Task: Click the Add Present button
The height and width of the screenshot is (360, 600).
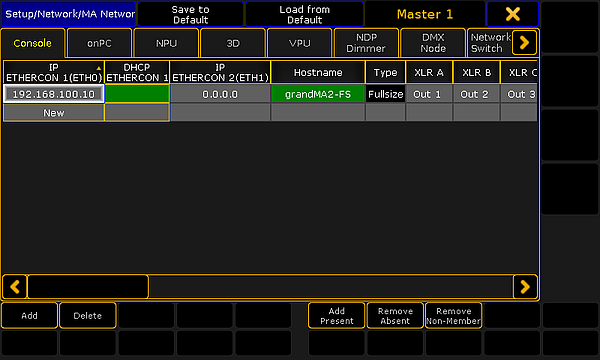Action: [336, 316]
